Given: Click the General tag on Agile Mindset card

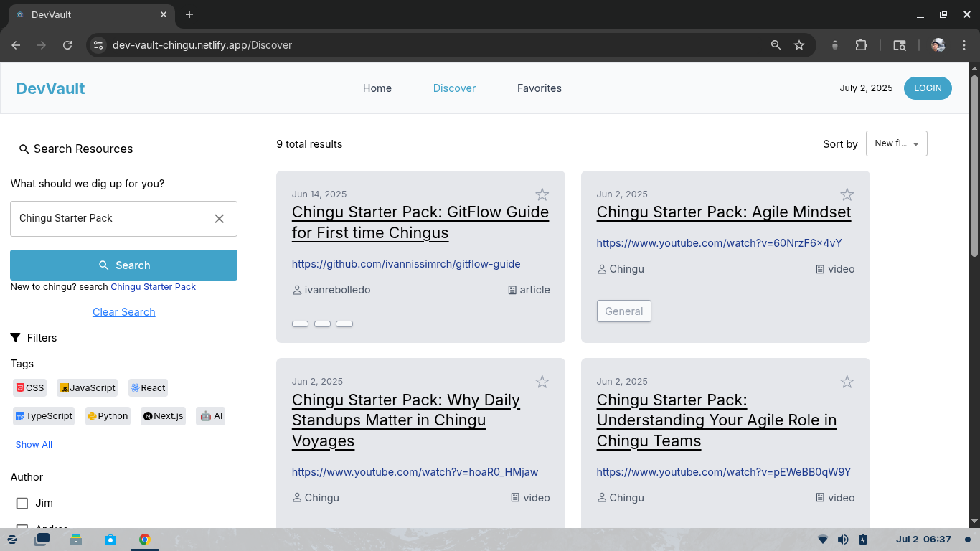Looking at the screenshot, I should point(624,311).
